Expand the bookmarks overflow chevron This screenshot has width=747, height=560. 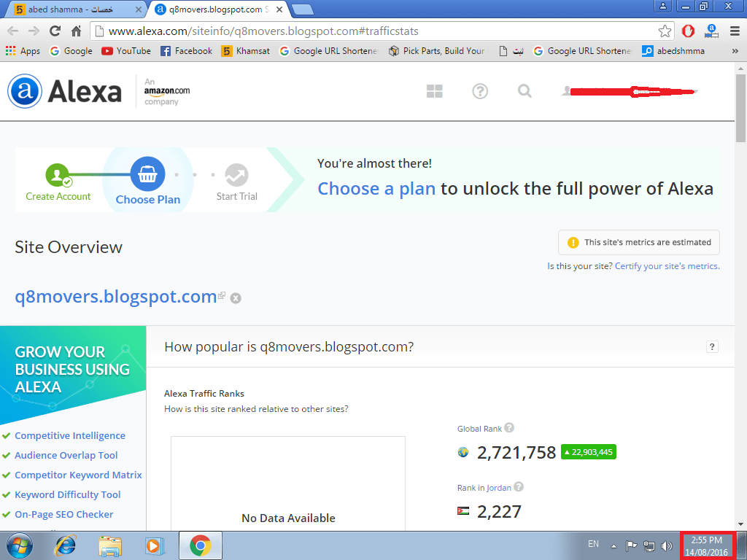735,51
